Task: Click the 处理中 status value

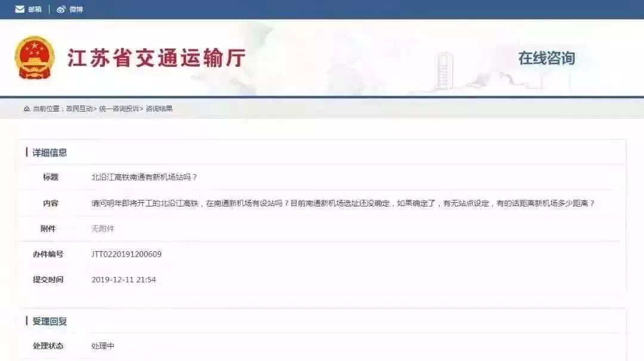Action: click(x=103, y=346)
